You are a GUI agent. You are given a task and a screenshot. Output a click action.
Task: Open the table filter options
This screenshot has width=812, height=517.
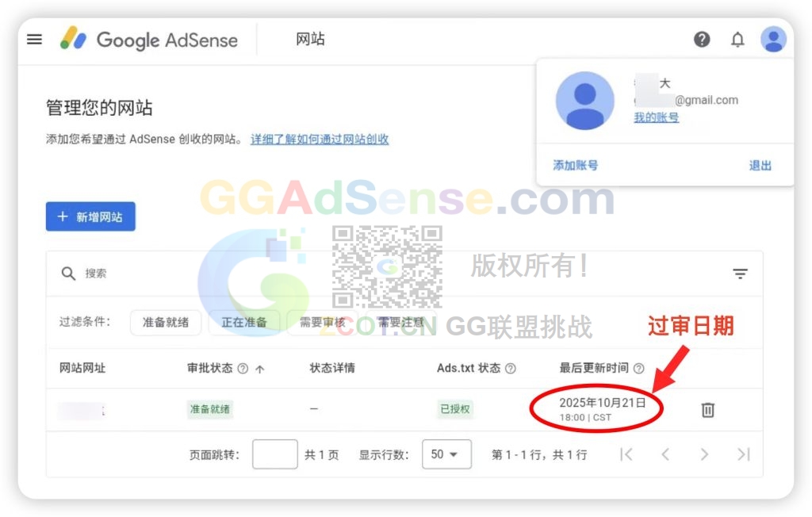(x=740, y=273)
